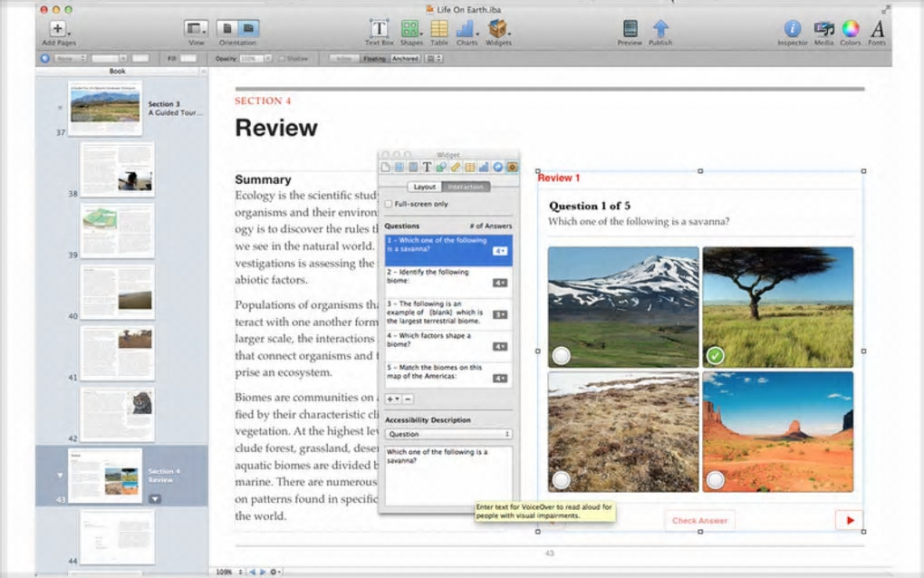The height and width of the screenshot is (578, 924).
Task: Select the red desert answer radio button
Action: coord(716,480)
